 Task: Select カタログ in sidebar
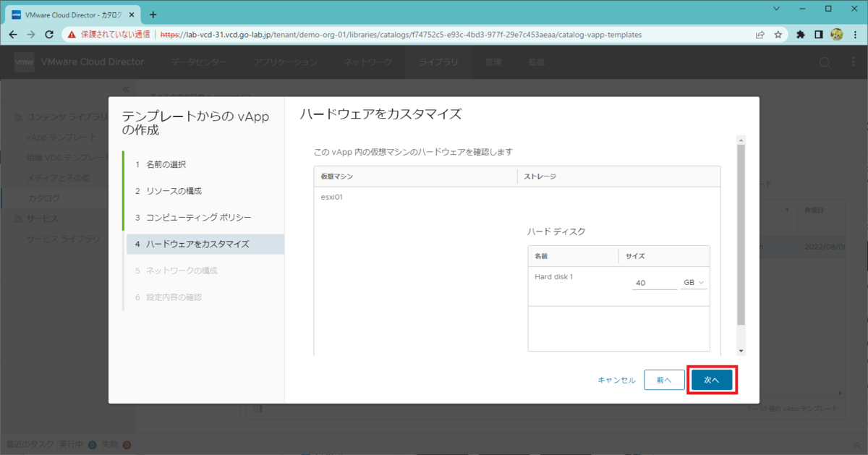tap(43, 198)
